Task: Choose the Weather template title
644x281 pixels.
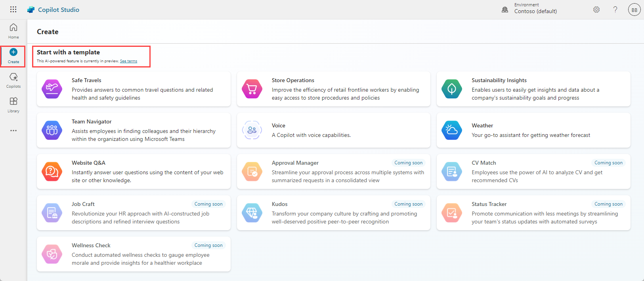Action: (x=482, y=125)
